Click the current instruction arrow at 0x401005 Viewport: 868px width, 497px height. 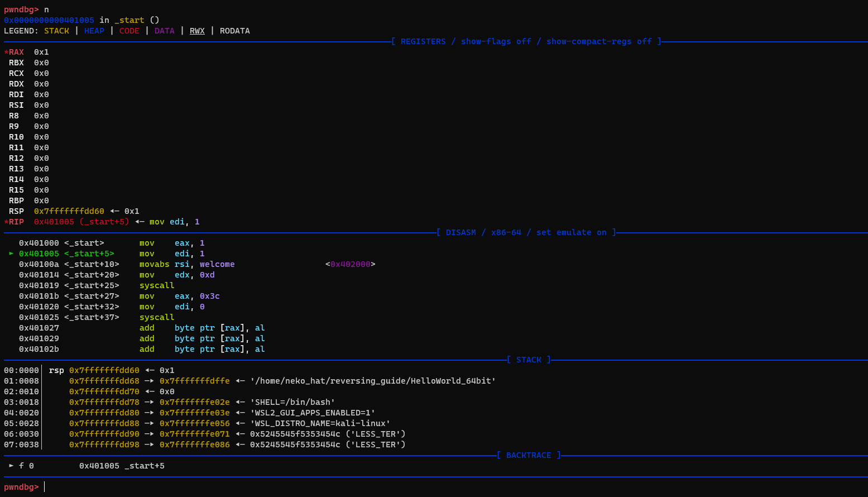click(11, 254)
